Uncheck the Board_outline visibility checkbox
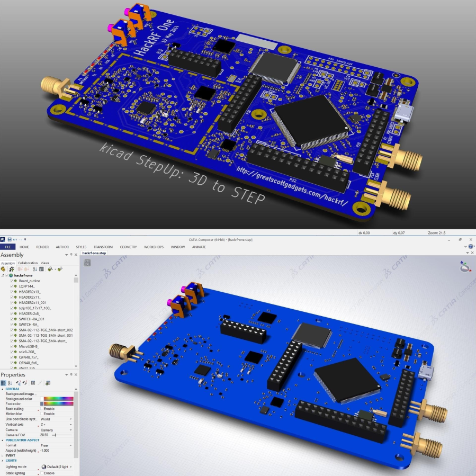Screen dimensions: 476x476 point(12,281)
